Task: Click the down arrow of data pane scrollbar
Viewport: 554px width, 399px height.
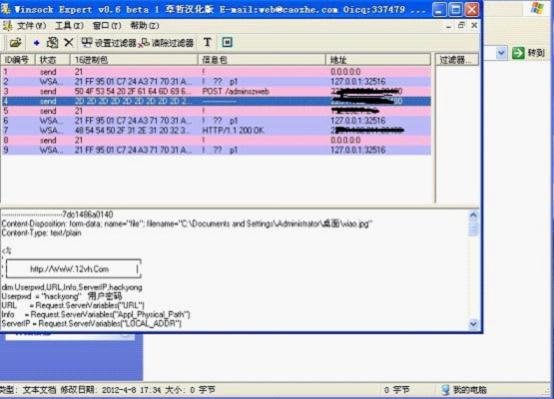Action: pos(473,323)
